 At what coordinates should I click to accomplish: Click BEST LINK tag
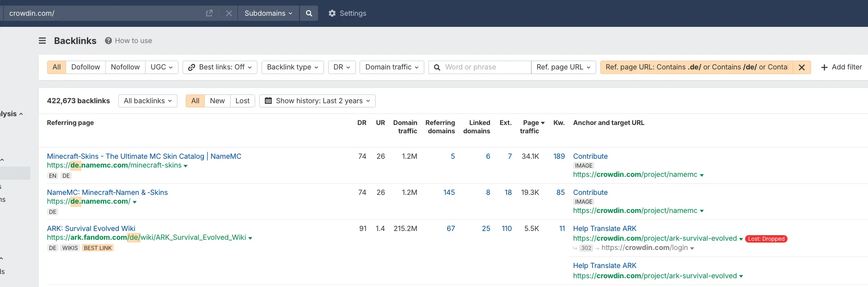pyautogui.click(x=98, y=248)
